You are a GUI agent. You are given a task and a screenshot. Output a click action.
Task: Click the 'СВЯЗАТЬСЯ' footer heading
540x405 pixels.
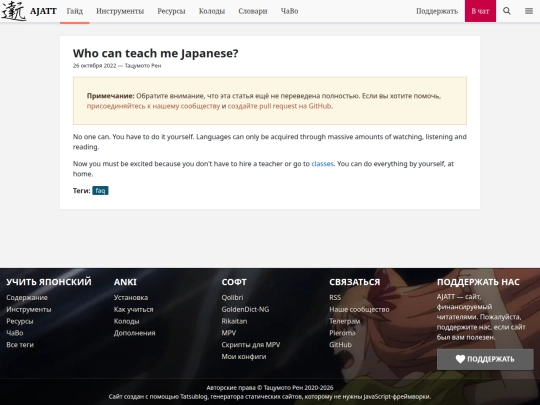point(355,282)
